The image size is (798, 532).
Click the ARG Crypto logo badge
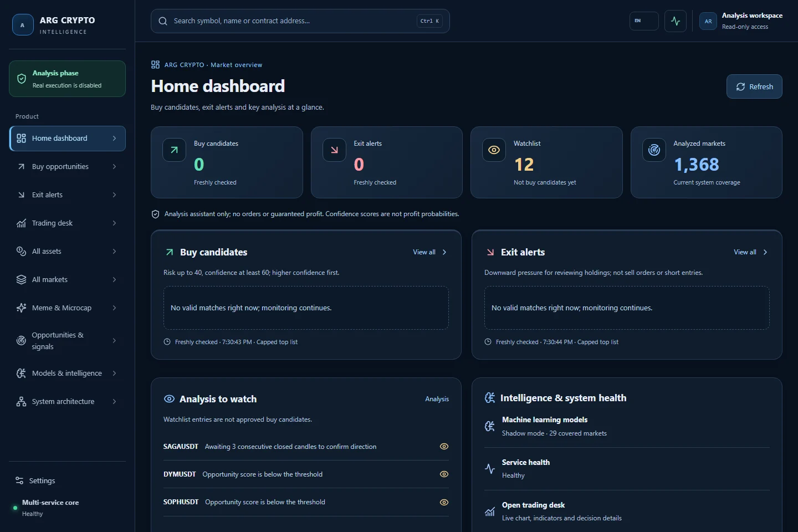[x=23, y=25]
